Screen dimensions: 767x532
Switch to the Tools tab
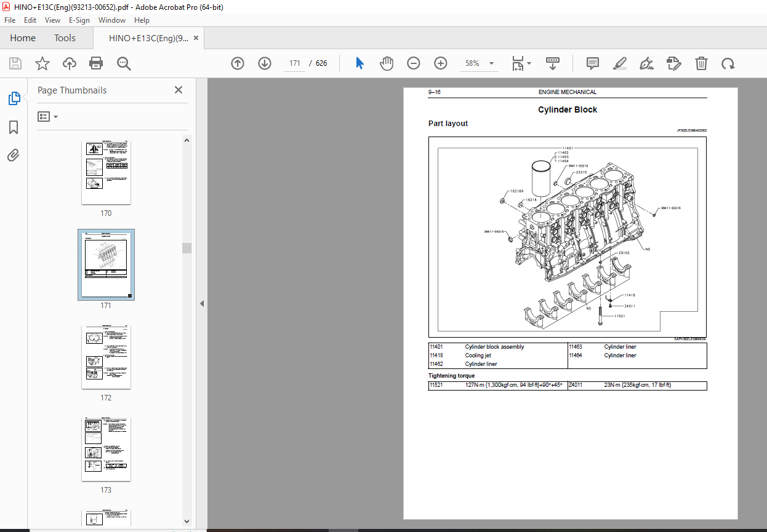click(65, 38)
